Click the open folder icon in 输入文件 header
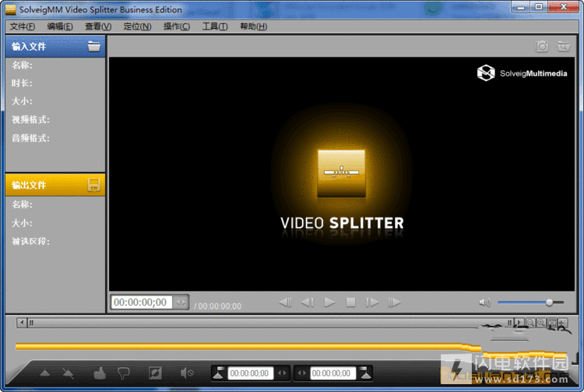 [94, 46]
